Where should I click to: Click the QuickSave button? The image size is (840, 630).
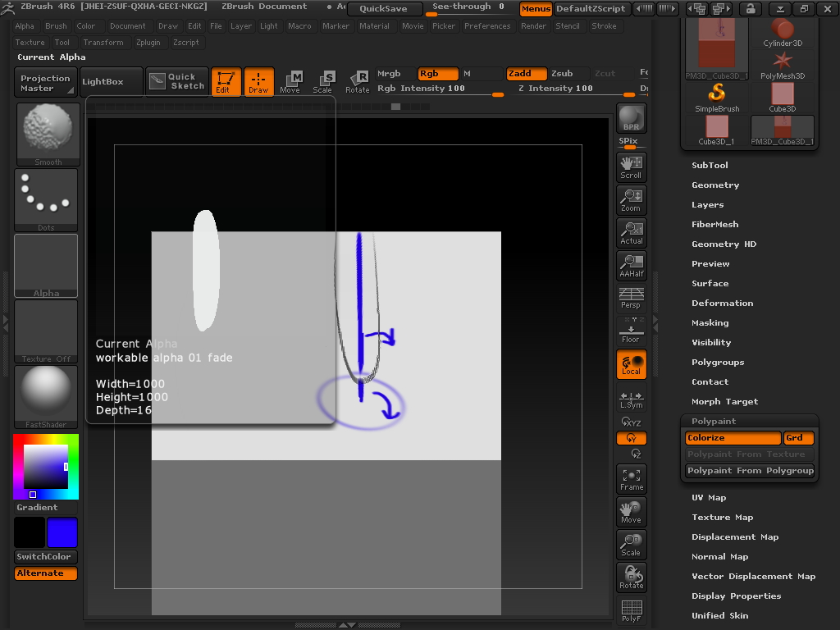click(x=384, y=8)
